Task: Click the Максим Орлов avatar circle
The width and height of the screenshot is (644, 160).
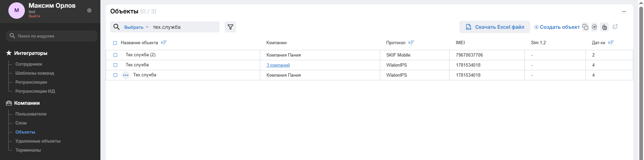Action: click(x=16, y=10)
